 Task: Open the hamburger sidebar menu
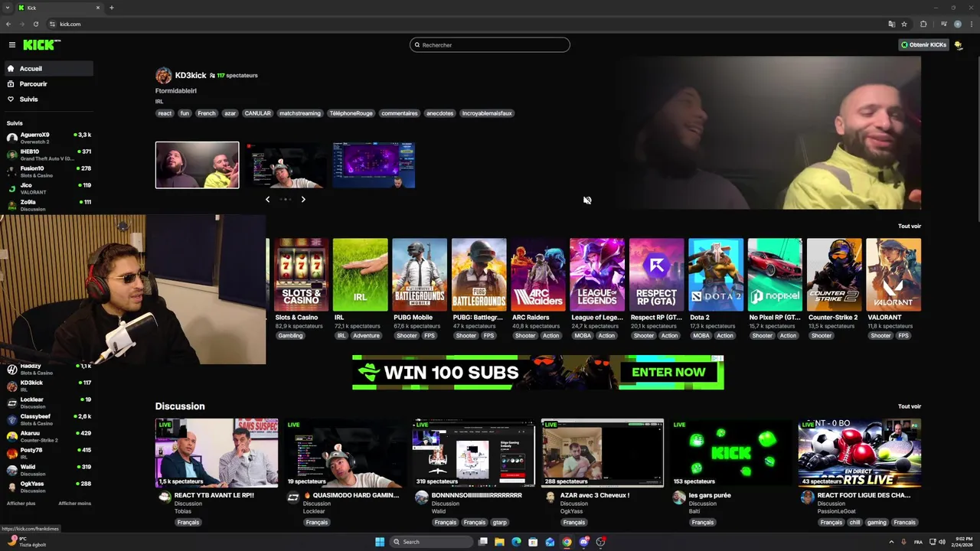tap(11, 45)
